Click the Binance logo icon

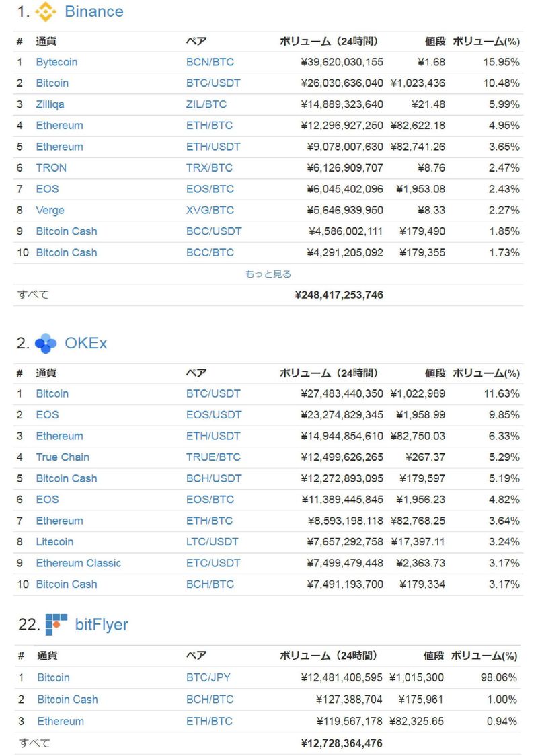point(46,12)
